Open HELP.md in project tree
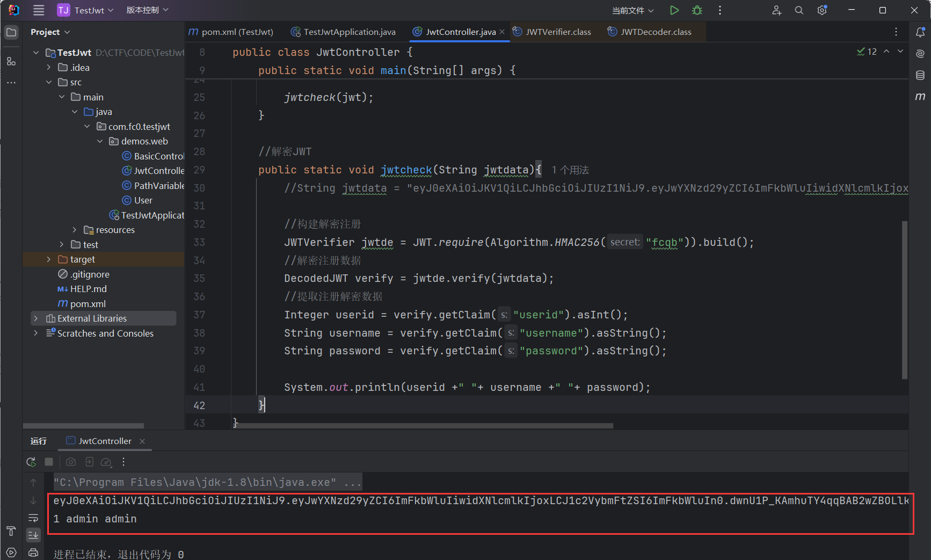 coord(88,289)
